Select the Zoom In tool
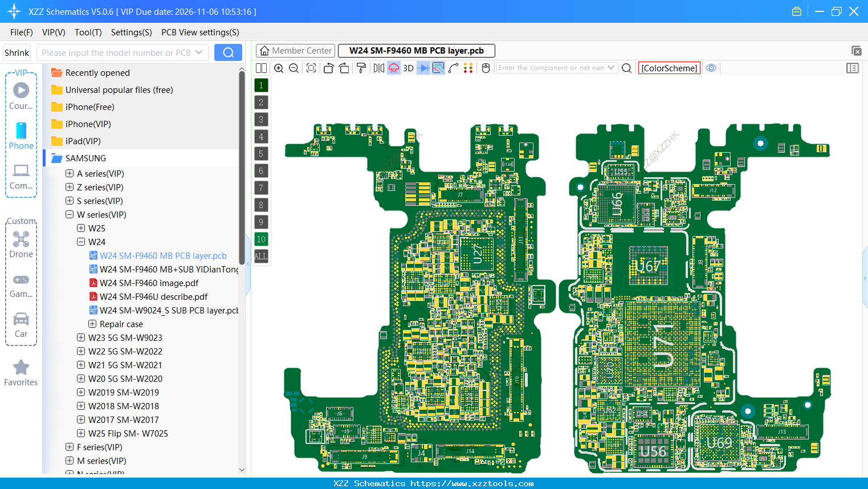The image size is (868, 489). (278, 68)
